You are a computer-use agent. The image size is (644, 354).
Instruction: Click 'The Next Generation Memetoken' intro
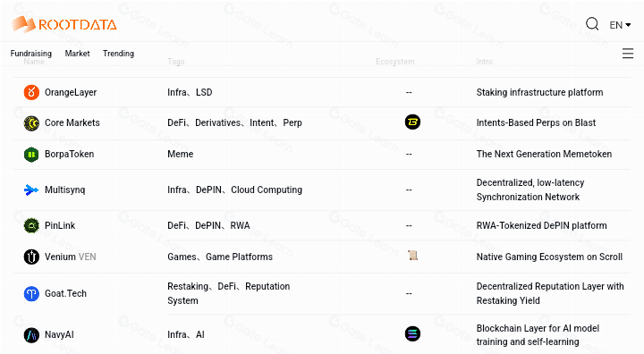coord(544,154)
